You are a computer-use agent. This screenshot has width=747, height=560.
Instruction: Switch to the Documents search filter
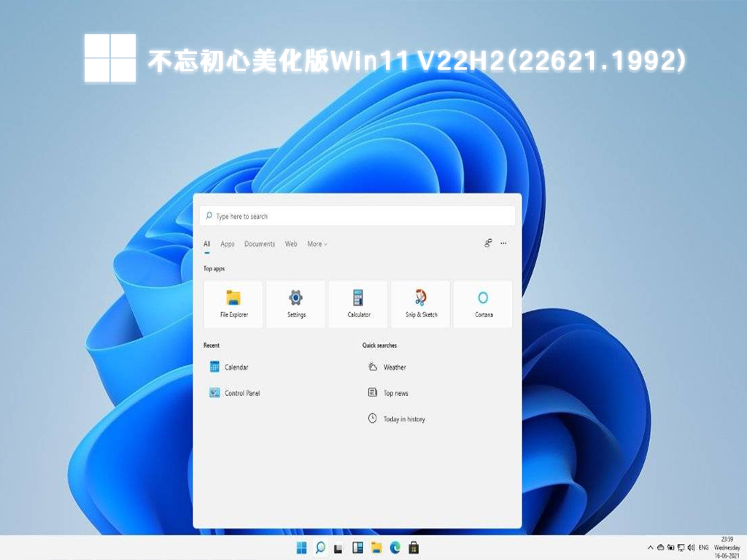[x=260, y=244]
